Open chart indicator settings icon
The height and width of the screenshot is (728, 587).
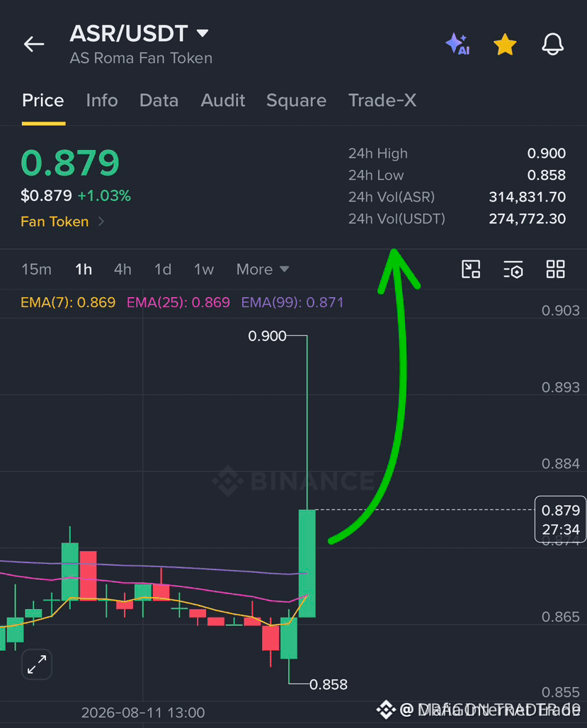click(513, 270)
